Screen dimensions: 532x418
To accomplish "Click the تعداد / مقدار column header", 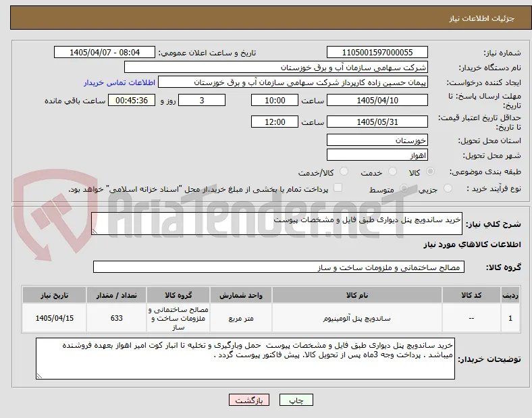I will [x=116, y=295].
